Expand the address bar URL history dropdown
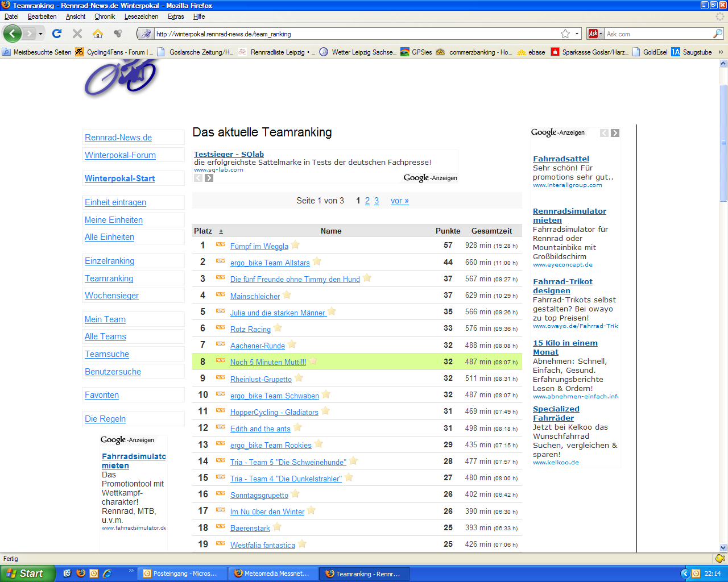This screenshot has height=582, width=728. pos(577,34)
